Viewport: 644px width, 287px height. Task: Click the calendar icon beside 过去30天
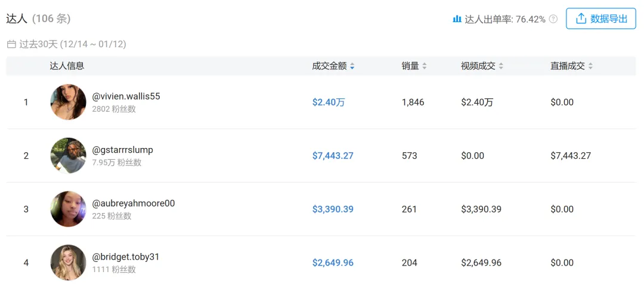tap(11, 44)
